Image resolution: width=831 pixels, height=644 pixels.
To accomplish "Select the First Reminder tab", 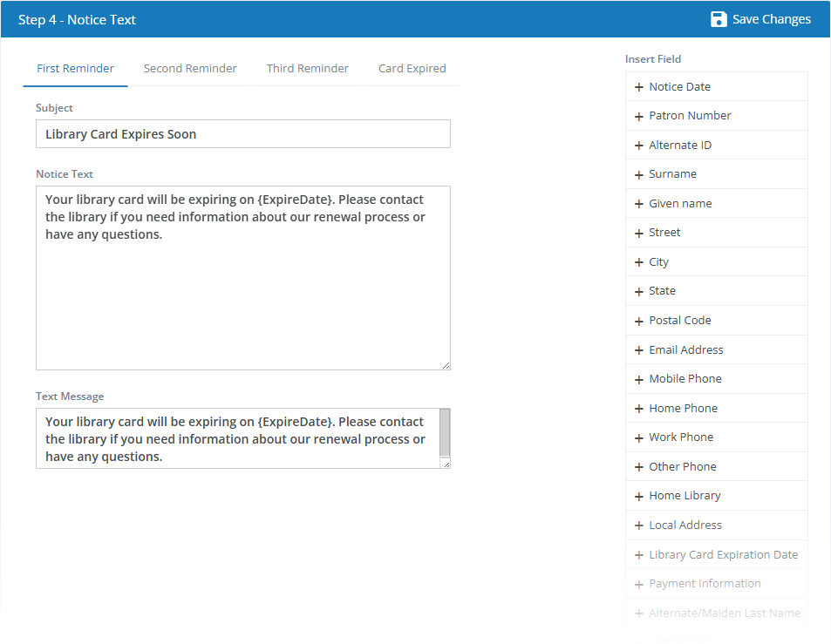I will (x=75, y=69).
